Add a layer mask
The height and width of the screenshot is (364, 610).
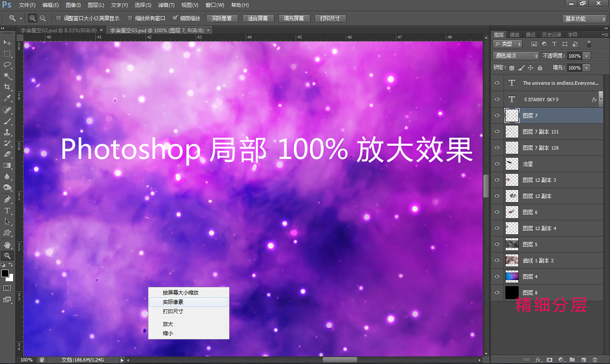pos(550,360)
